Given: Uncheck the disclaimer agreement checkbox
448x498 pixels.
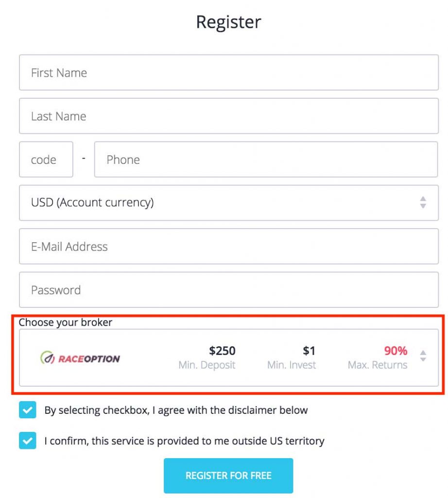Looking at the screenshot, I should click(28, 409).
